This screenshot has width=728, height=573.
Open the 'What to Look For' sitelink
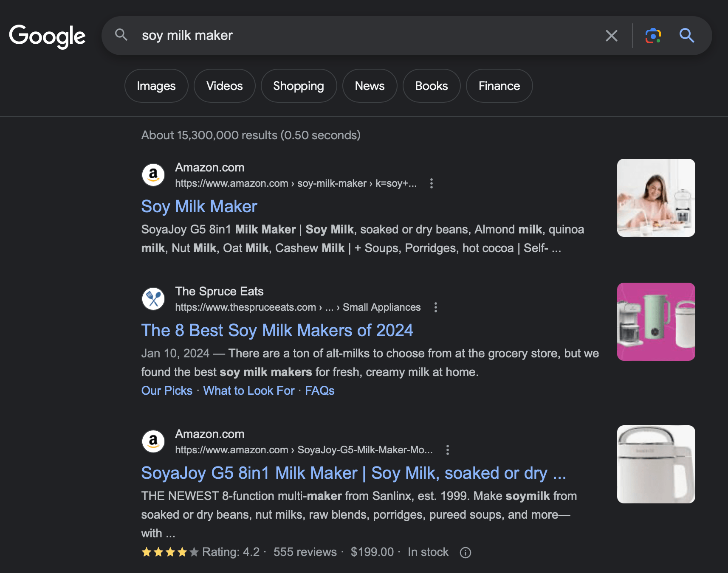click(249, 390)
